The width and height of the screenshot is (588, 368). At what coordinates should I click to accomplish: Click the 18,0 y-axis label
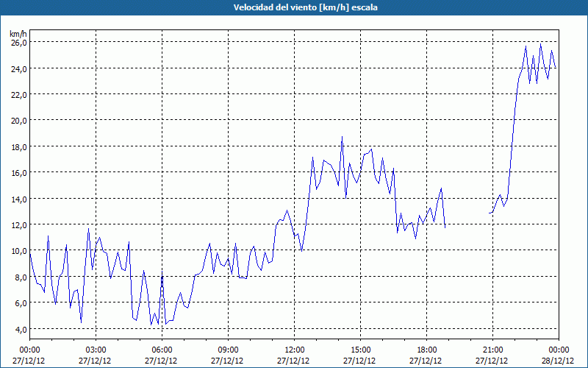(x=18, y=146)
